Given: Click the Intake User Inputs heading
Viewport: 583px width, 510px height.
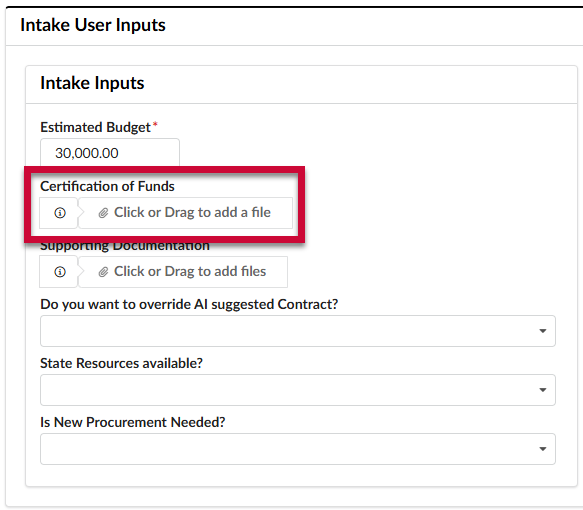Looking at the screenshot, I should pos(93,25).
